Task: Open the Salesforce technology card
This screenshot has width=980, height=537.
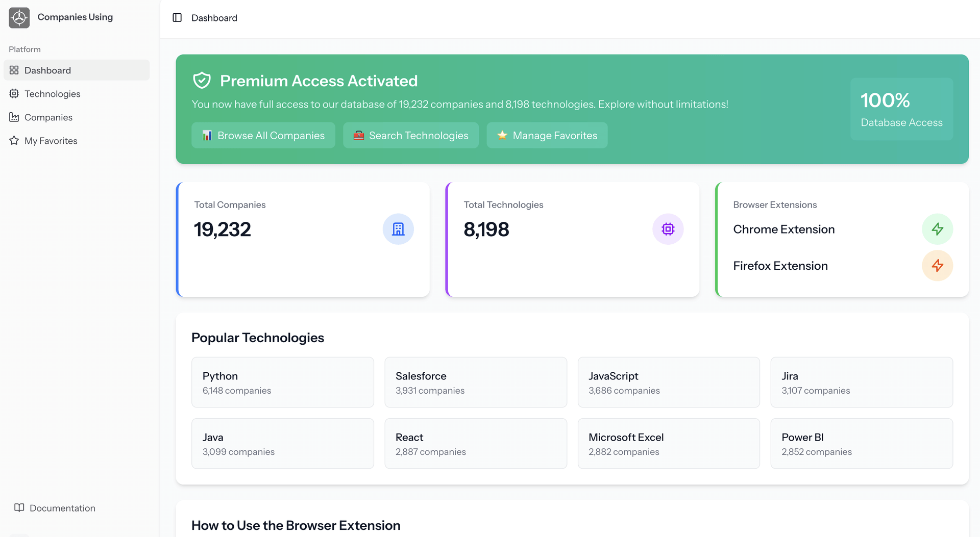Action: [x=475, y=382]
